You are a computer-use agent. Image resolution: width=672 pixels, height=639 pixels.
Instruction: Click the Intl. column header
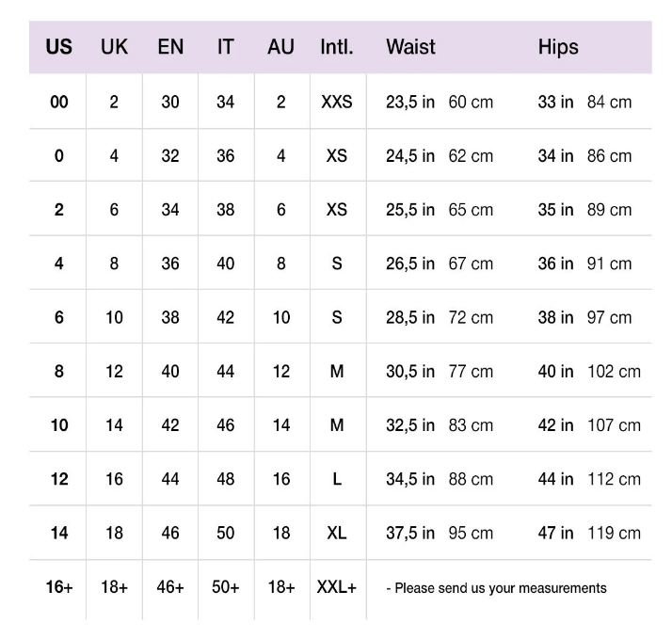click(x=337, y=47)
